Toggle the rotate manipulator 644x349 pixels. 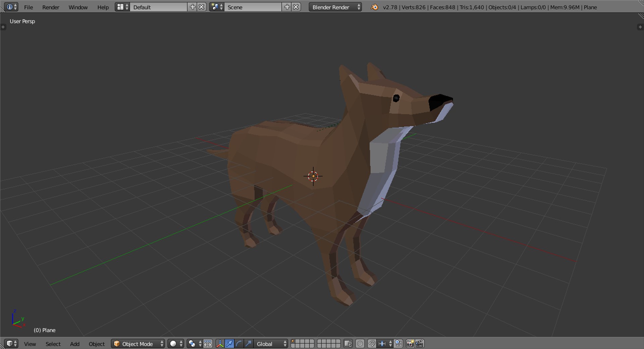tap(239, 344)
